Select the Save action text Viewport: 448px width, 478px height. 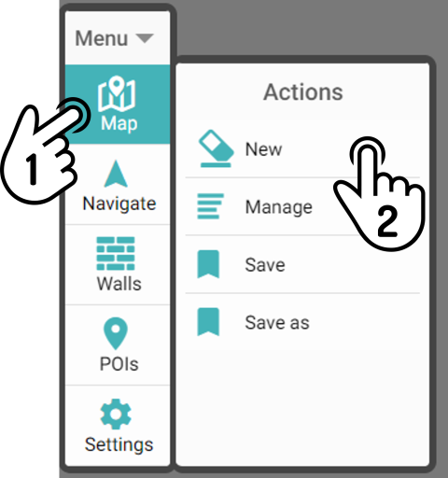click(x=265, y=265)
